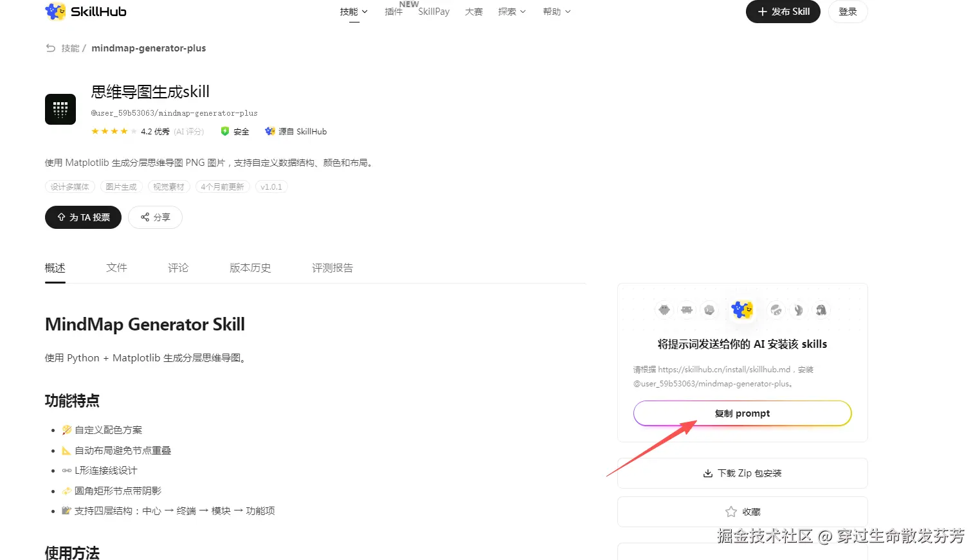Select the claw-shaped agent icon
The height and width of the screenshot is (560, 980).
799,310
